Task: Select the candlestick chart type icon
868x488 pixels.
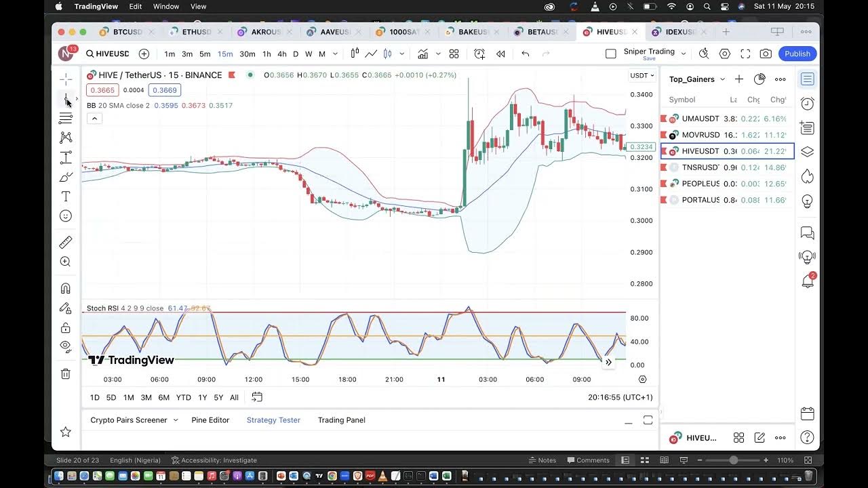Action: [388, 54]
